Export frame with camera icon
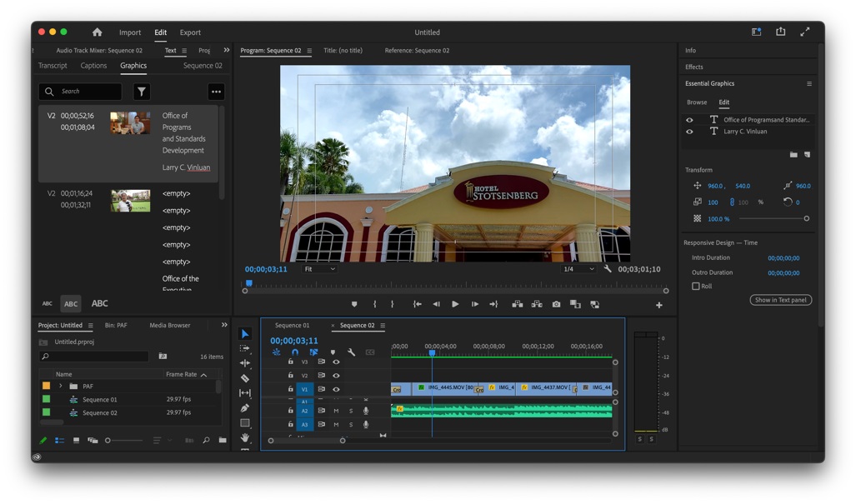856x504 pixels. point(556,304)
